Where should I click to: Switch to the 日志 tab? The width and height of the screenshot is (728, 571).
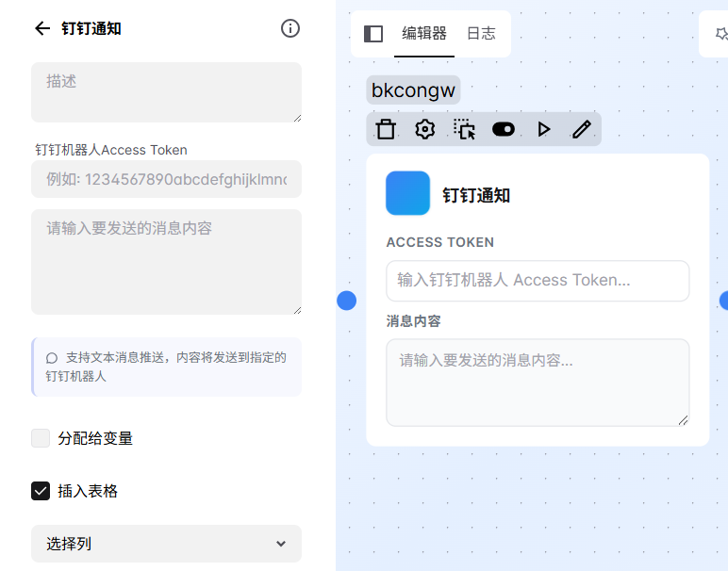(x=481, y=34)
